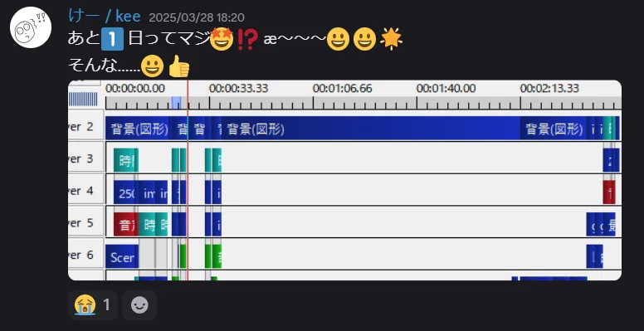Open the add reaction emoji picker
Image resolution: width=644 pixels, height=331 pixels.
pyautogui.click(x=139, y=305)
